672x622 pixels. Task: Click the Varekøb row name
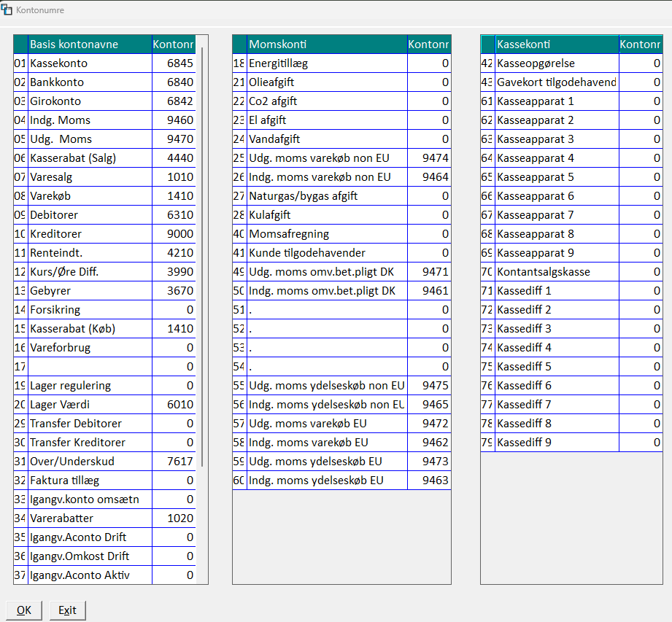point(90,195)
